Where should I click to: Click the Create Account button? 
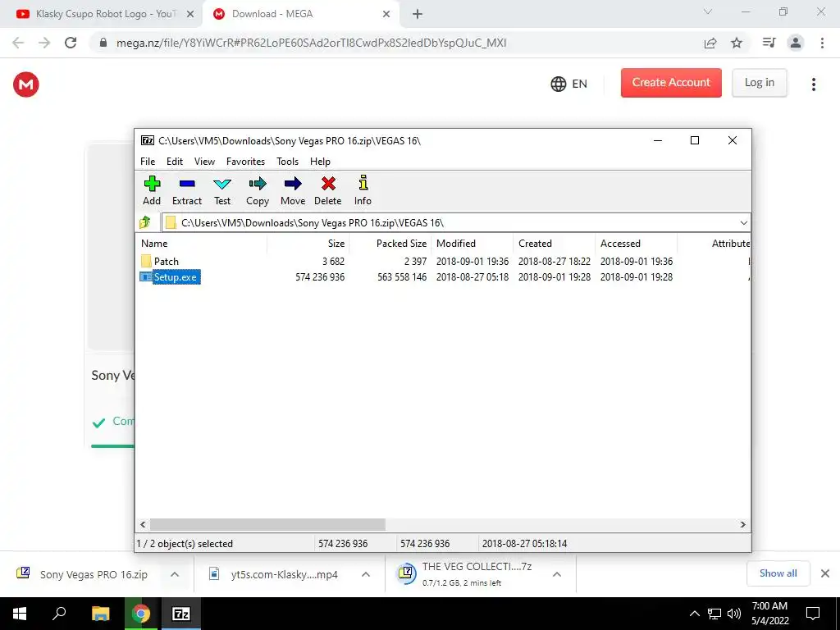[671, 83]
